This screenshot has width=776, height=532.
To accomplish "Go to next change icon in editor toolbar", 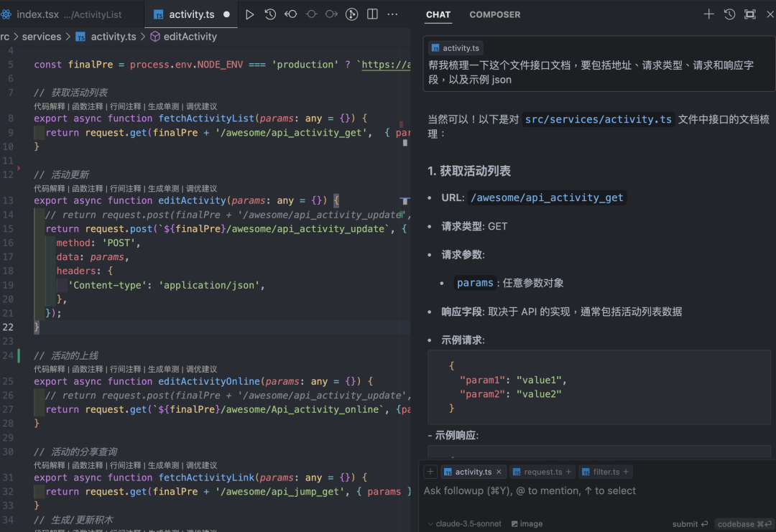I will tap(331, 14).
